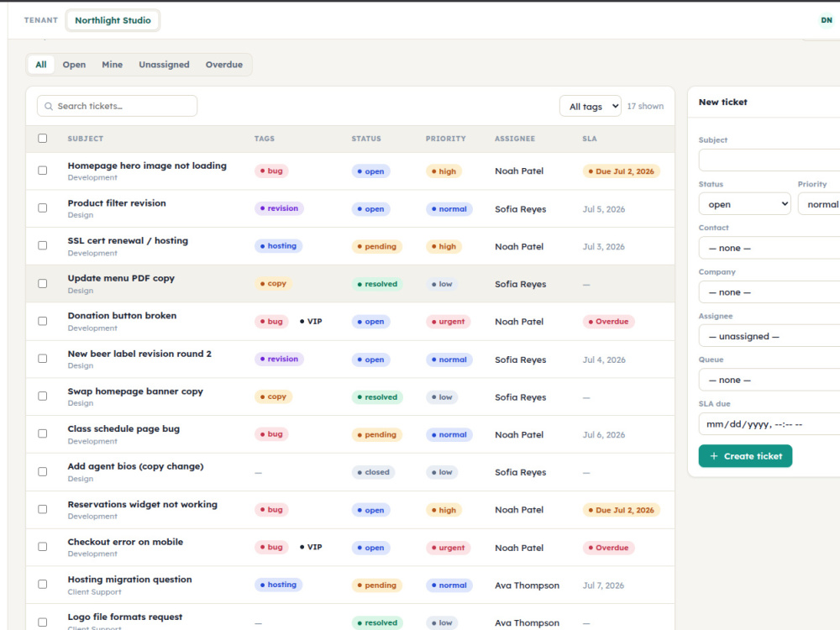The width and height of the screenshot is (840, 630).
Task: Click the search magnifier icon in tickets search
Action: 48,106
